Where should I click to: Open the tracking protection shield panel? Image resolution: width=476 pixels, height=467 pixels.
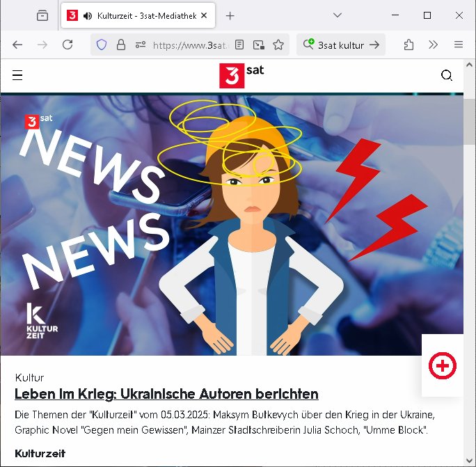(102, 45)
